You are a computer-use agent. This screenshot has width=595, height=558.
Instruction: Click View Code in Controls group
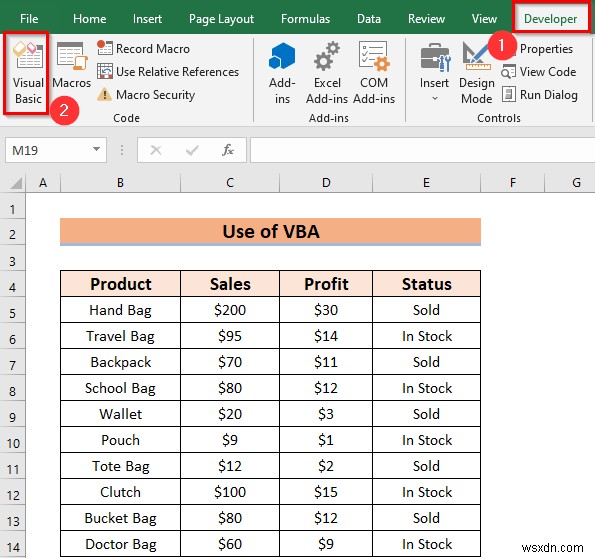click(x=539, y=71)
